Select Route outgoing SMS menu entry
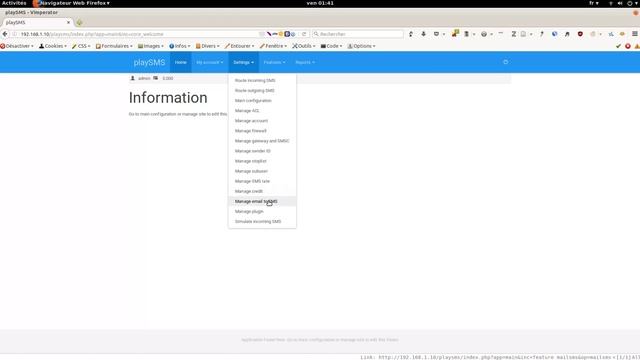Image resolution: width=640 pixels, height=360 pixels. (262, 91)
